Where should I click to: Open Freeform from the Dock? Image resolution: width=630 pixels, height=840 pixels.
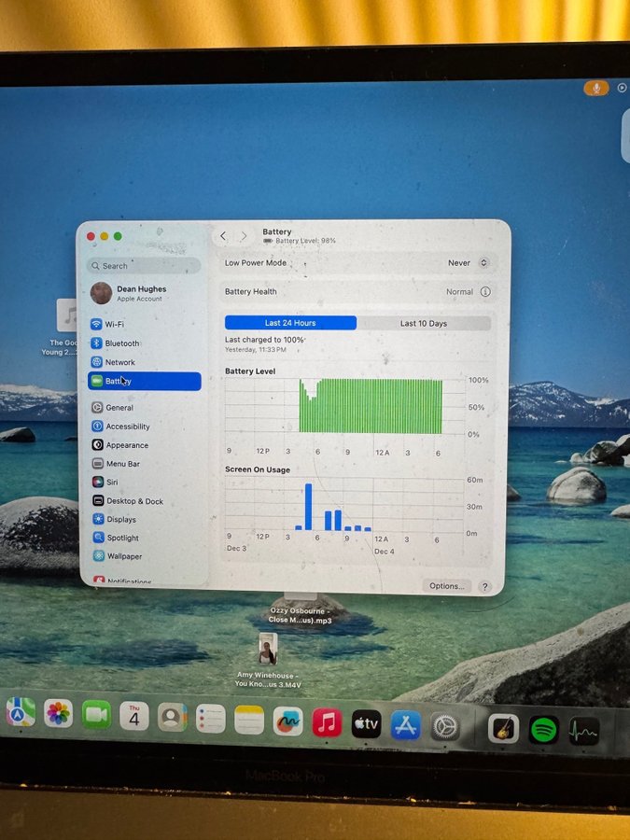pyautogui.click(x=287, y=721)
